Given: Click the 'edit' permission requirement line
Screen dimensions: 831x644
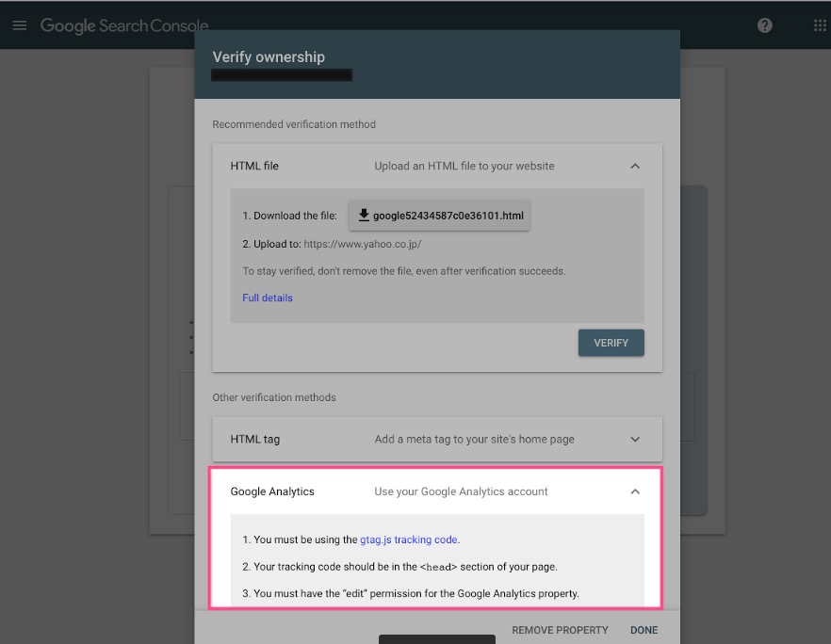Looking at the screenshot, I should 411,594.
